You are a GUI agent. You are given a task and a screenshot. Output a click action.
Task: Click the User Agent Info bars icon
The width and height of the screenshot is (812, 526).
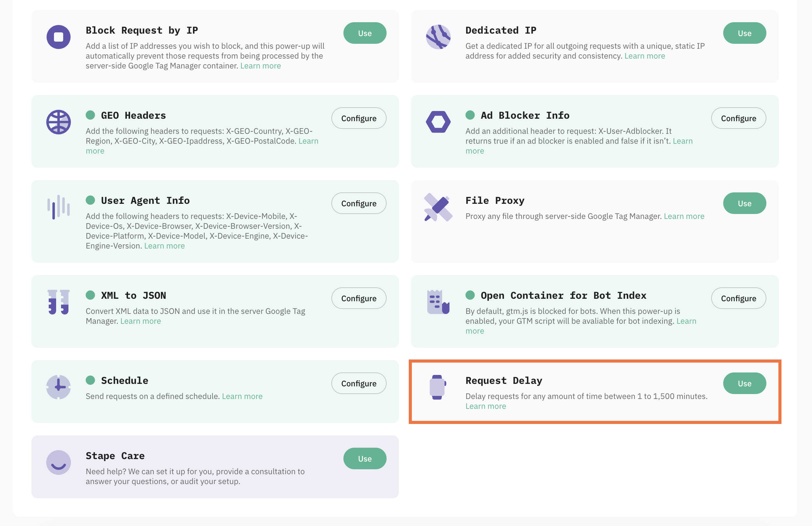point(58,207)
